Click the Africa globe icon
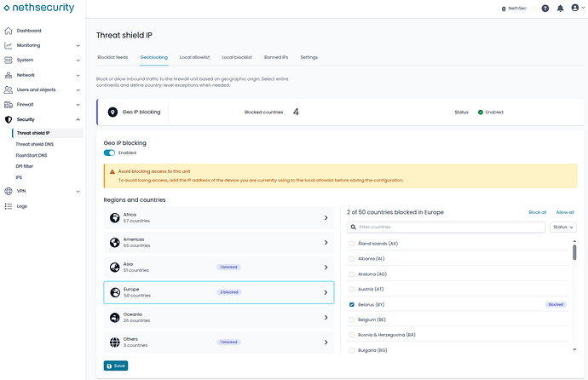Viewport: 588px width, 380px height. tap(115, 218)
